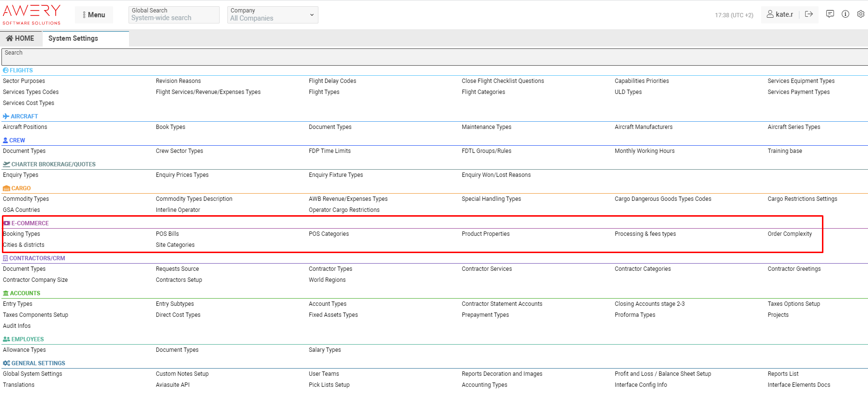Image resolution: width=868 pixels, height=394 pixels.
Task: Open the chat messages icon
Action: [x=830, y=14]
